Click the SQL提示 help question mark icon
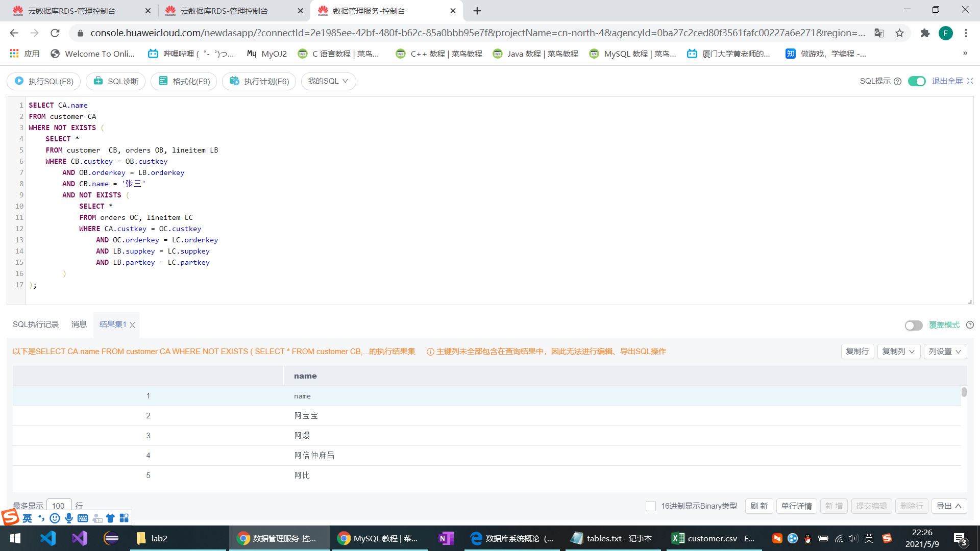 point(898,81)
